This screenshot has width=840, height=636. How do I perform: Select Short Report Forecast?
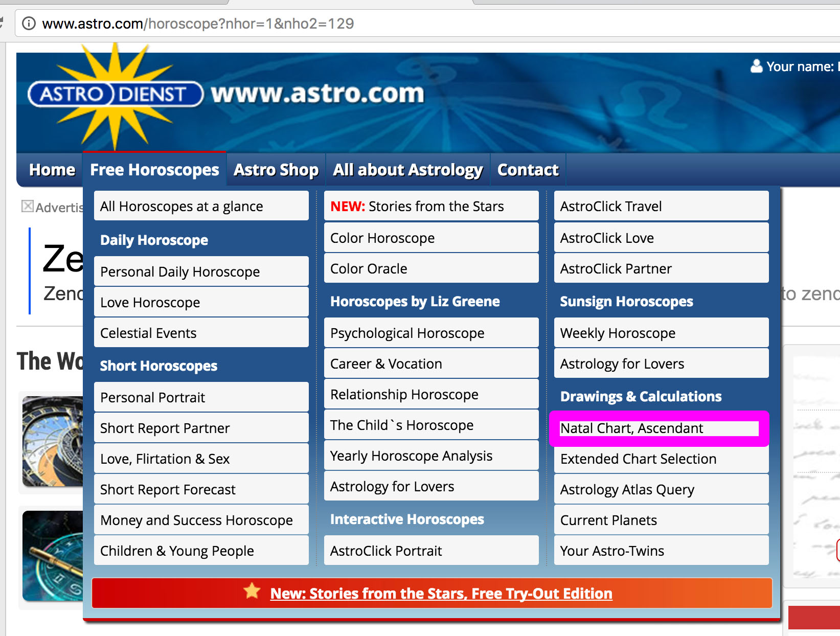201,489
